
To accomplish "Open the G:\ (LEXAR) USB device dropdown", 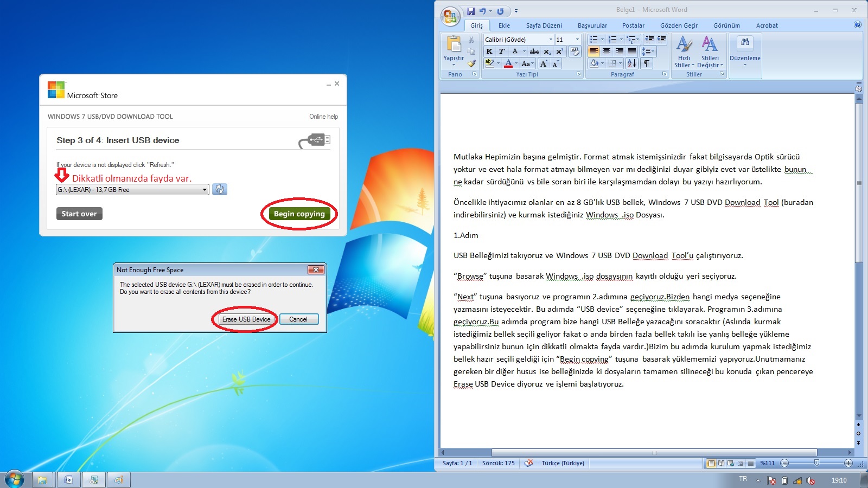I will tap(132, 190).
